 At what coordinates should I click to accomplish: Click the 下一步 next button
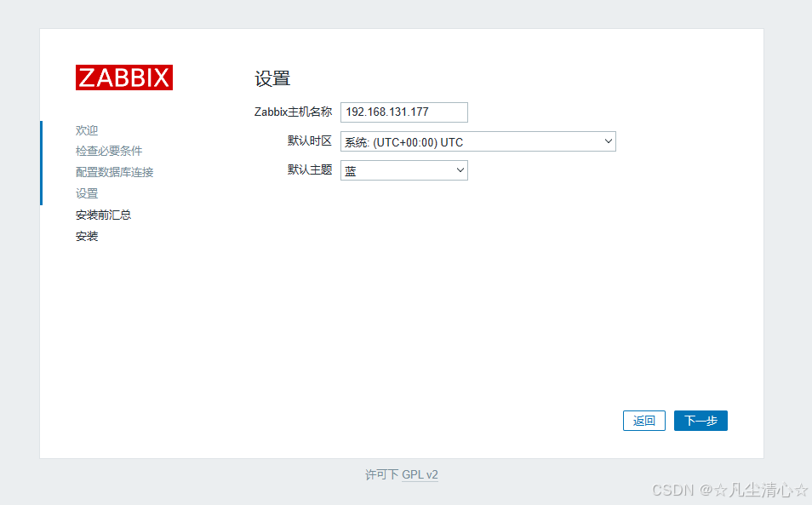coord(700,420)
